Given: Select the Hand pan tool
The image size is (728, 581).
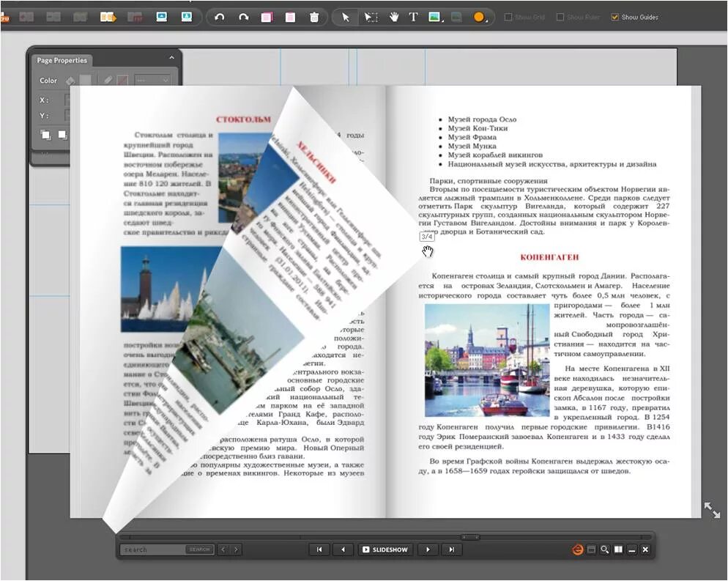Looking at the screenshot, I should coord(394,18).
